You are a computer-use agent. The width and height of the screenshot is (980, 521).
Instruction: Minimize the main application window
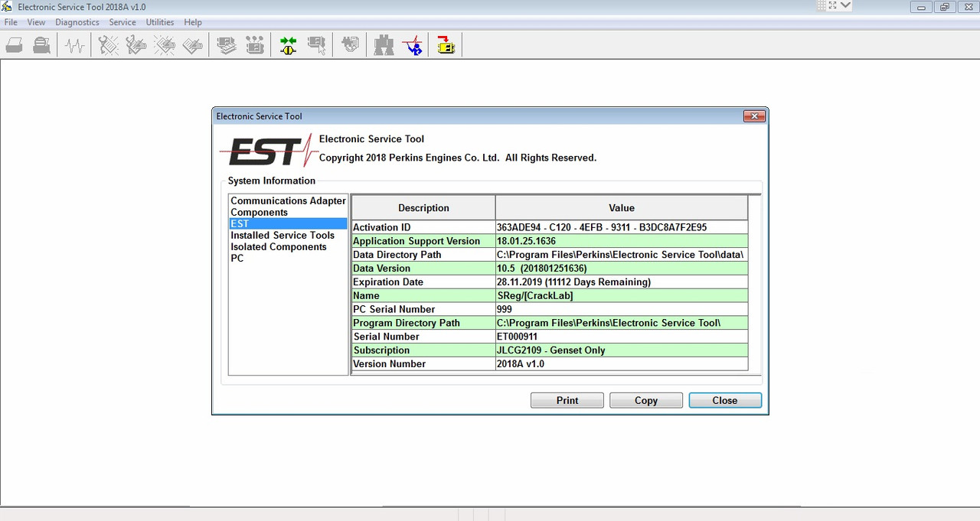tap(921, 7)
